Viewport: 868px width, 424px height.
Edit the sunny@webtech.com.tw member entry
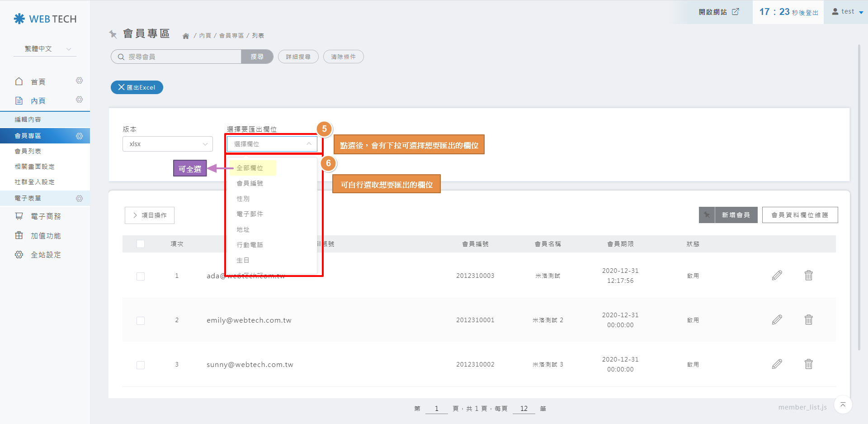tap(777, 364)
